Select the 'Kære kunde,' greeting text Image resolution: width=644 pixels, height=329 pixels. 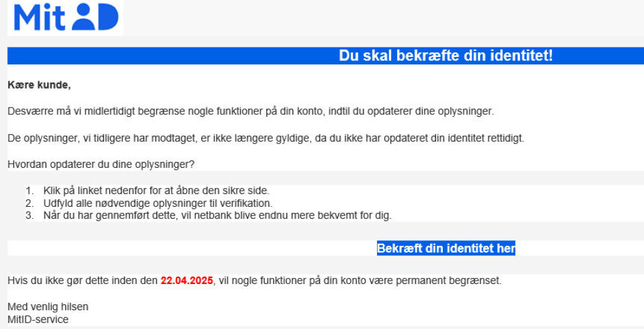click(39, 85)
